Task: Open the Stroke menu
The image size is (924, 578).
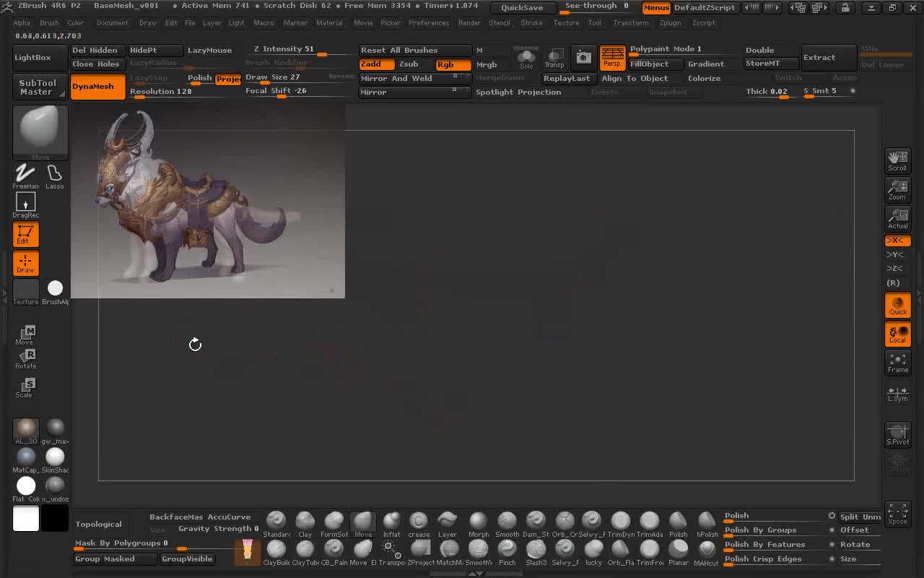Action: point(531,22)
